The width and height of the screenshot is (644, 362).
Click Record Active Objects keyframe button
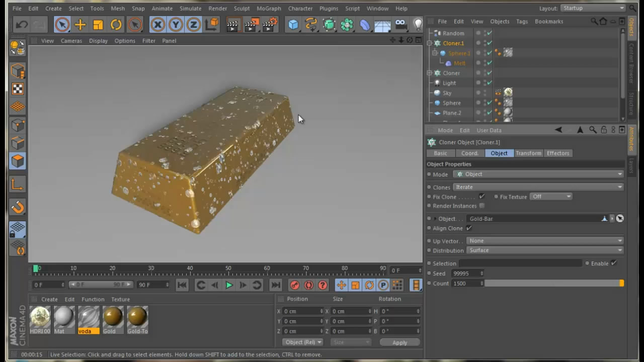[295, 285]
